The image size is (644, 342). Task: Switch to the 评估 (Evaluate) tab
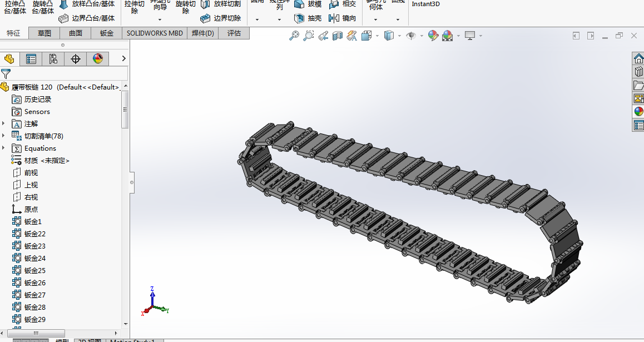click(x=234, y=33)
